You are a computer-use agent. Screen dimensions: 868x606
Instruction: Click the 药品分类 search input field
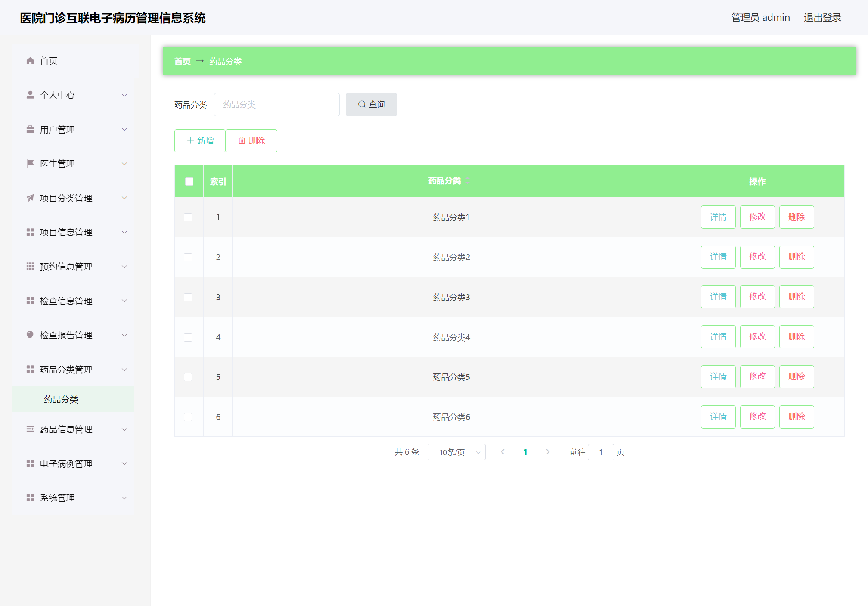[x=276, y=105]
